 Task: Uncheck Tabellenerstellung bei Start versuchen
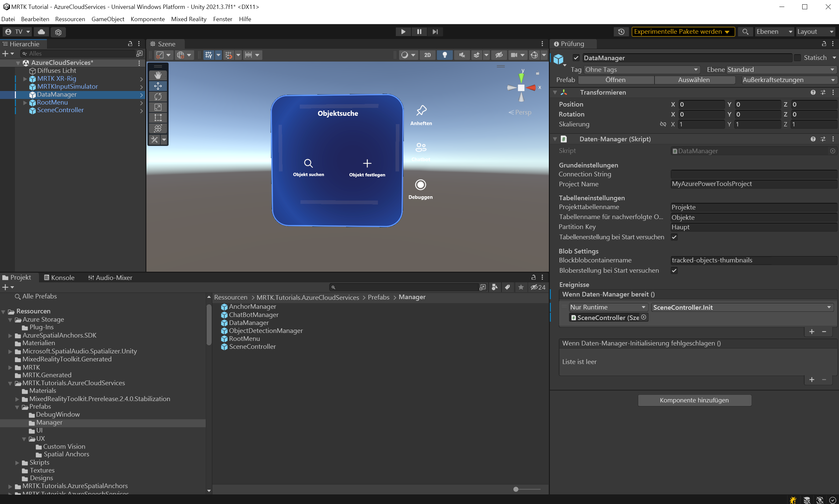(675, 237)
